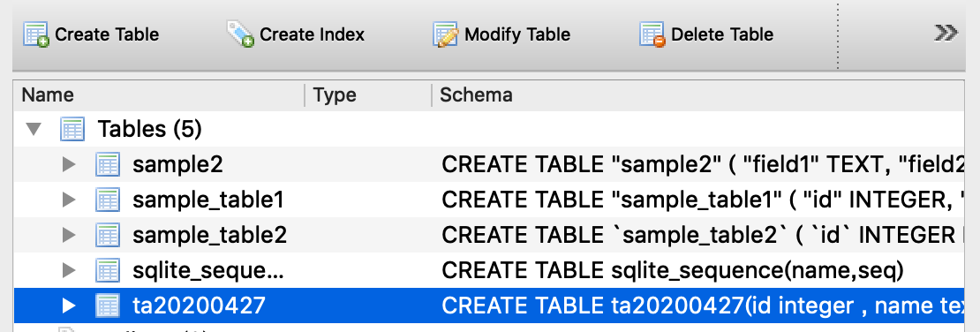Click the sqlite_sequence(name,seq) schema text
Viewport: 980px width, 332px height.
pos(673,271)
